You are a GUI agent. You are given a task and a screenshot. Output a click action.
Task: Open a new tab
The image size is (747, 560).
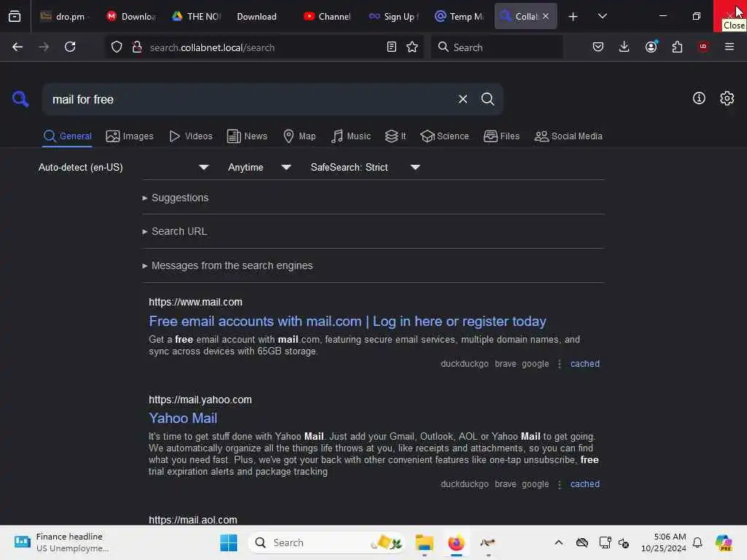click(573, 17)
